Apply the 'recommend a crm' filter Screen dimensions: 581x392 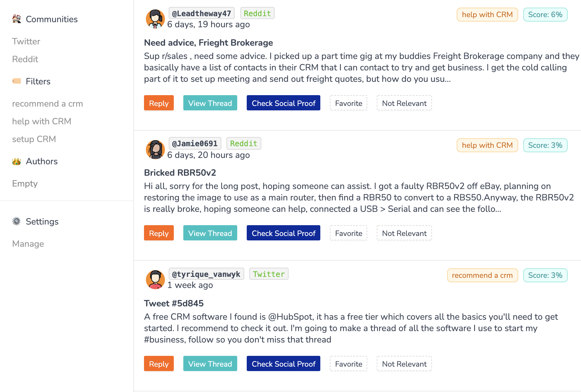pos(48,104)
